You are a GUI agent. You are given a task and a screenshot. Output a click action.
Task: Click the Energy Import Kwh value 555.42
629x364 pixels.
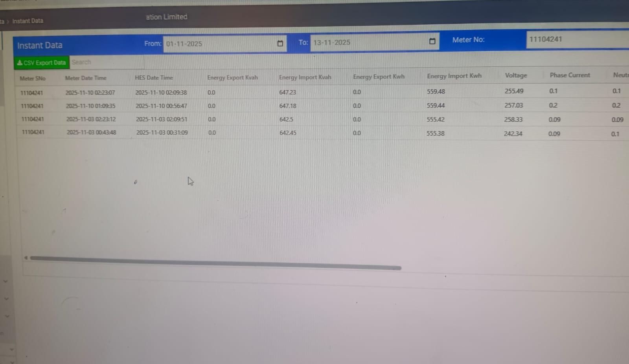point(436,119)
